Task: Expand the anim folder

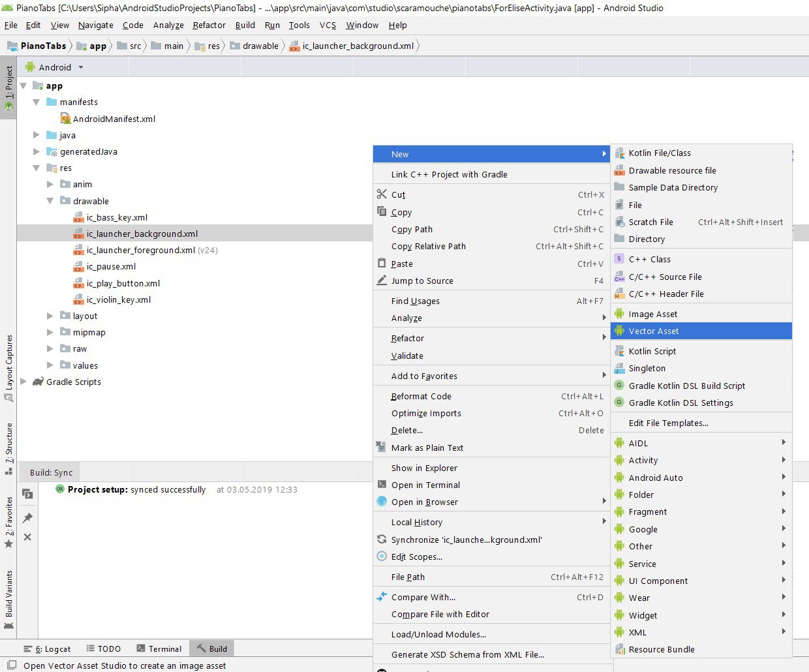Action: click(50, 184)
